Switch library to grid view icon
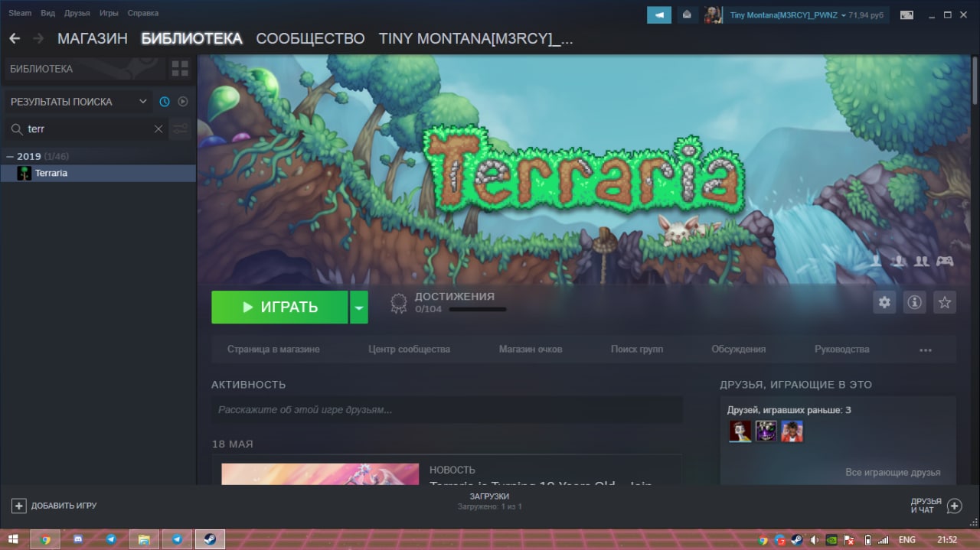The image size is (980, 550). [x=180, y=69]
